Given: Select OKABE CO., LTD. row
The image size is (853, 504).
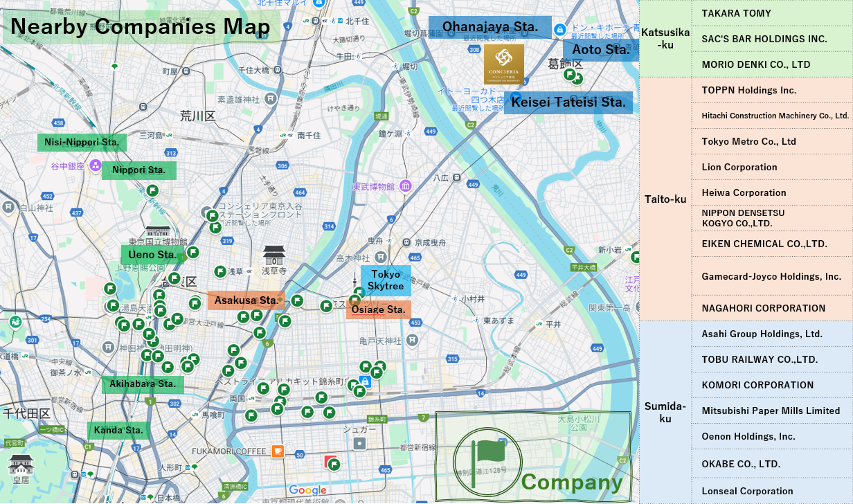Looking at the screenshot, I should [x=772, y=464].
